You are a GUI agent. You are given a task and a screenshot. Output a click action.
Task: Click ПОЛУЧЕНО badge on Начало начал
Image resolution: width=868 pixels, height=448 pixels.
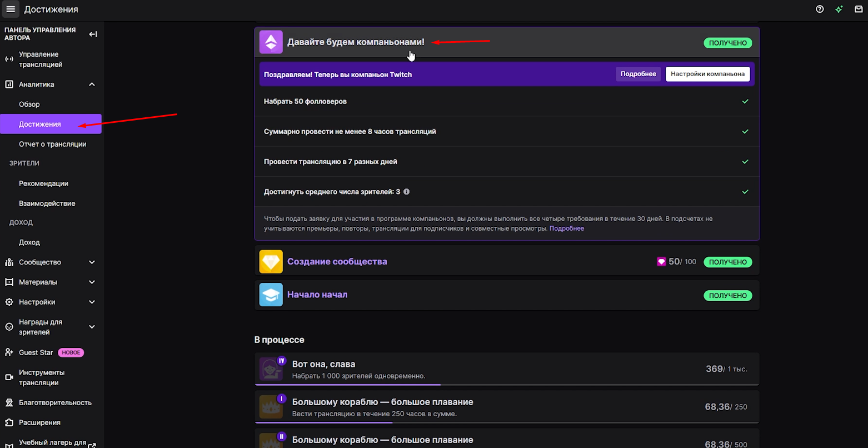pos(728,296)
